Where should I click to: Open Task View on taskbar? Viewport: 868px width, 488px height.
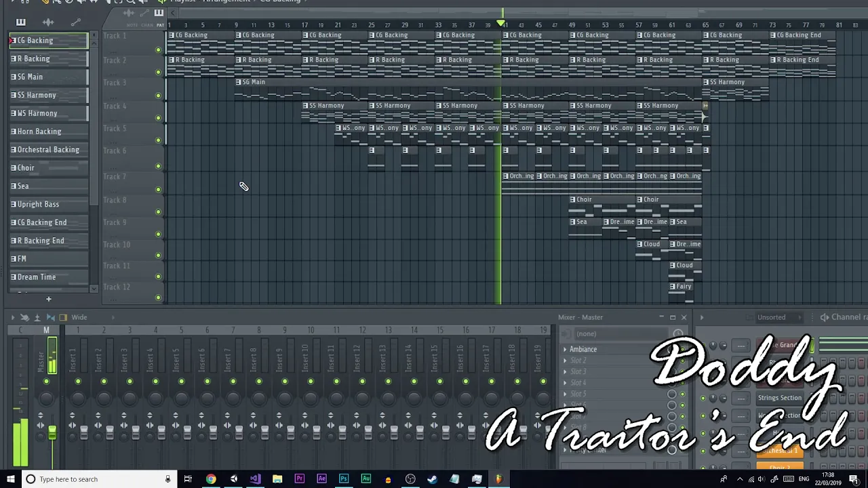[x=188, y=479]
